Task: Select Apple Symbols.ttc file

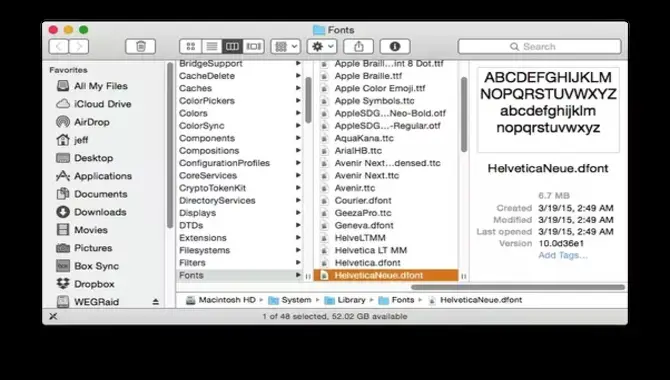Action: [374, 100]
